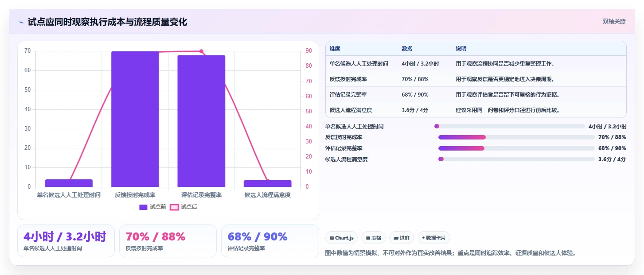Open the pink 70% / 88% data card
Screen dimensions: 644x275
(168, 241)
